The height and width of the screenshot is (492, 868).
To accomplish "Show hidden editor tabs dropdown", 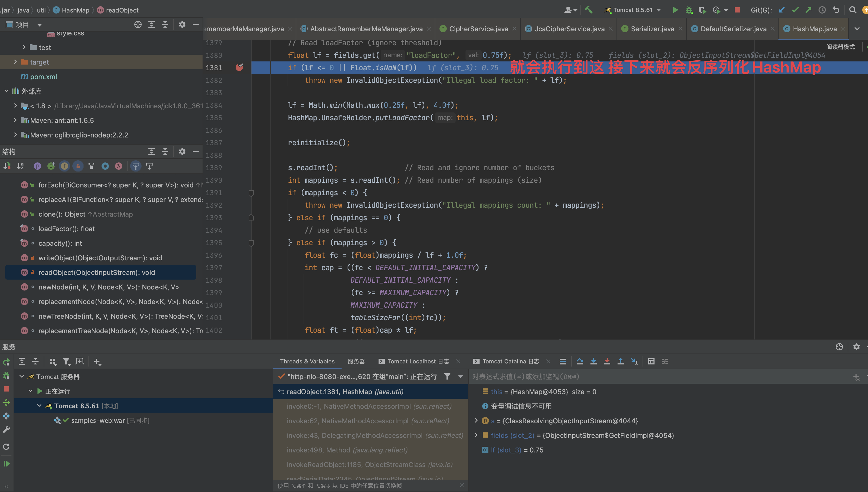I will tap(857, 29).
